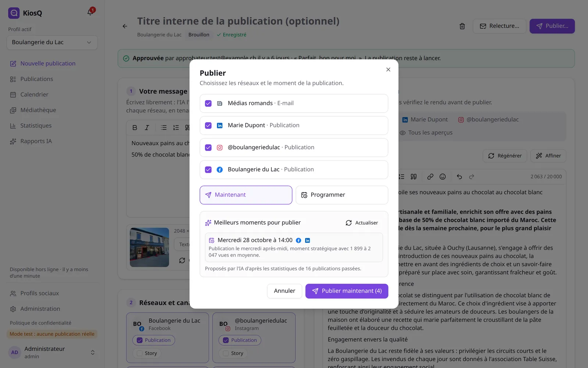Open the emoji picker in the preview editor
Image resolution: width=588 pixels, height=368 pixels.
[x=442, y=177]
